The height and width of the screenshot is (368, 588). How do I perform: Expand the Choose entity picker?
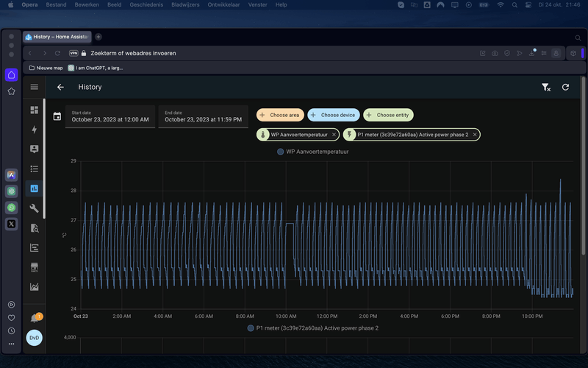[388, 115]
